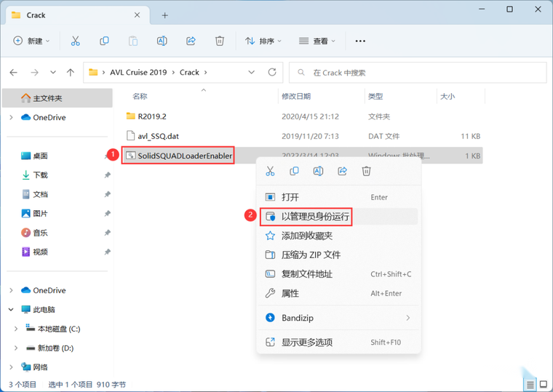The width and height of the screenshot is (553, 392).
Task: Click AVL Cruise 2019 breadcrumb
Action: click(138, 72)
